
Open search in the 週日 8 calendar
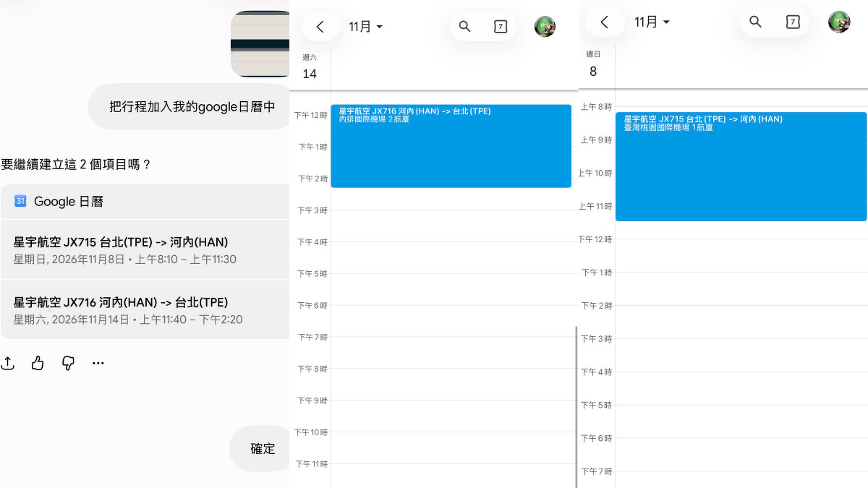pos(756,22)
